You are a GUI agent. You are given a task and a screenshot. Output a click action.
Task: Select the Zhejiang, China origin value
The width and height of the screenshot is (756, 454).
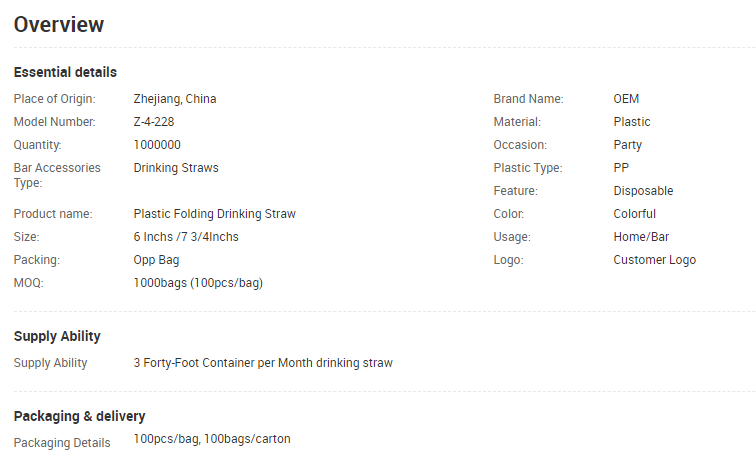click(175, 99)
